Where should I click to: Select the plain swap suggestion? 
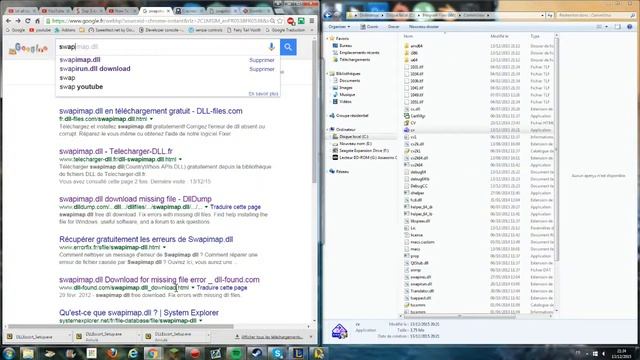pyautogui.click(x=67, y=78)
